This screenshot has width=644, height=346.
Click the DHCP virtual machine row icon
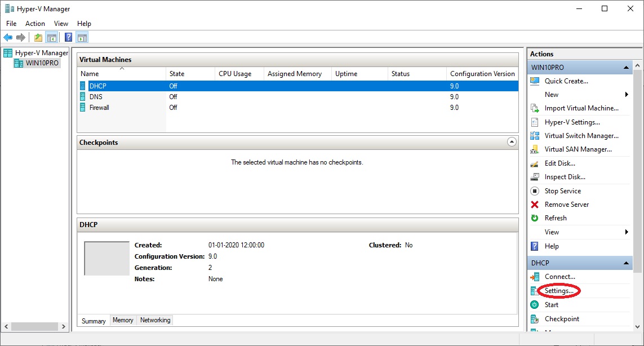point(83,86)
